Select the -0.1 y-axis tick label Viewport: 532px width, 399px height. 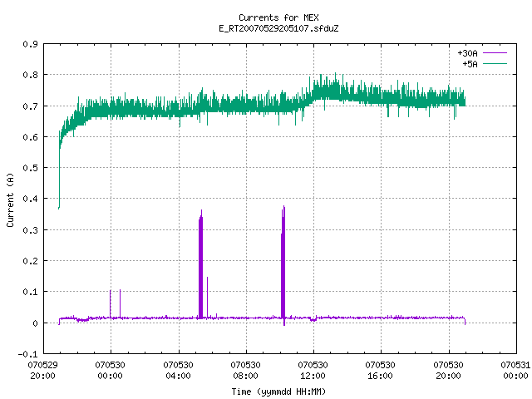point(27,354)
